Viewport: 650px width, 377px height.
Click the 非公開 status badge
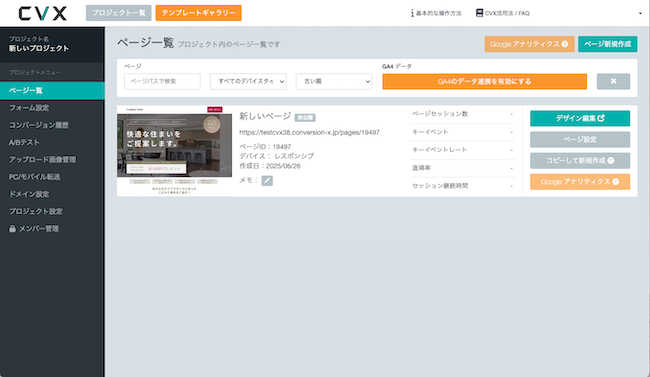click(x=305, y=118)
